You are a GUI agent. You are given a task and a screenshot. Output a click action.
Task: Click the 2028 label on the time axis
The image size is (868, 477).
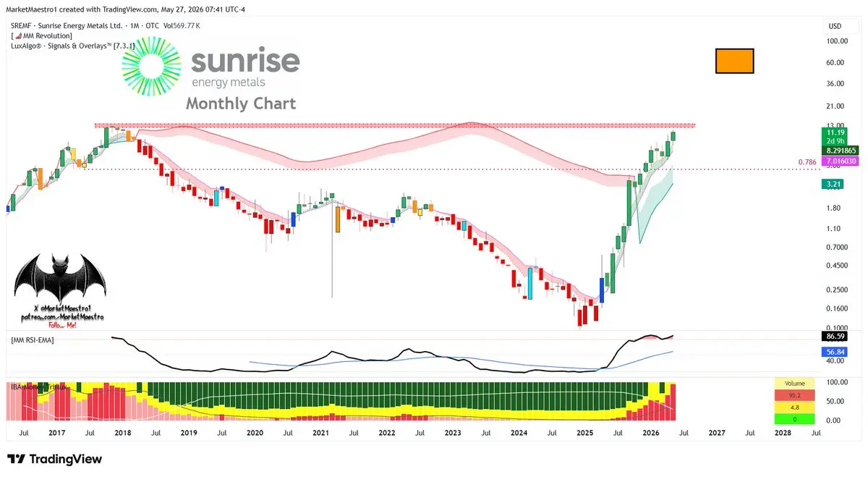(x=783, y=432)
